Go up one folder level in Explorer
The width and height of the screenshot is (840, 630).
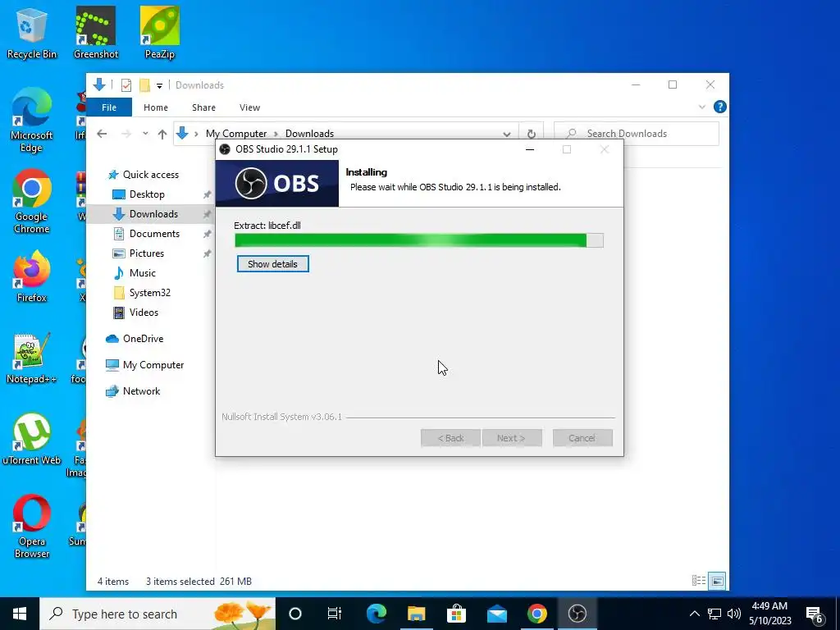162,134
